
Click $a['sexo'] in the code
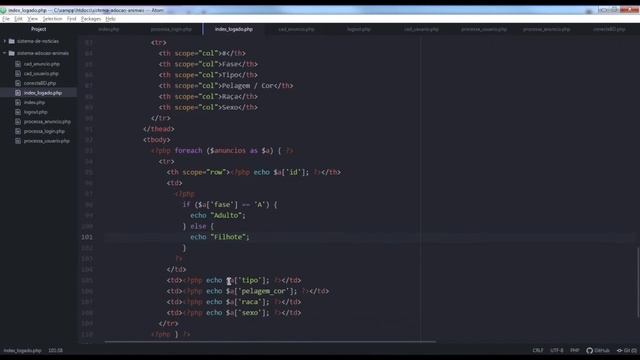coord(247,313)
